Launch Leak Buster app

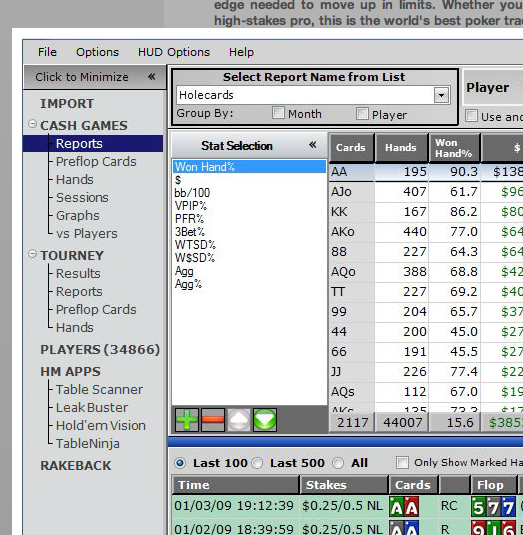(x=92, y=408)
